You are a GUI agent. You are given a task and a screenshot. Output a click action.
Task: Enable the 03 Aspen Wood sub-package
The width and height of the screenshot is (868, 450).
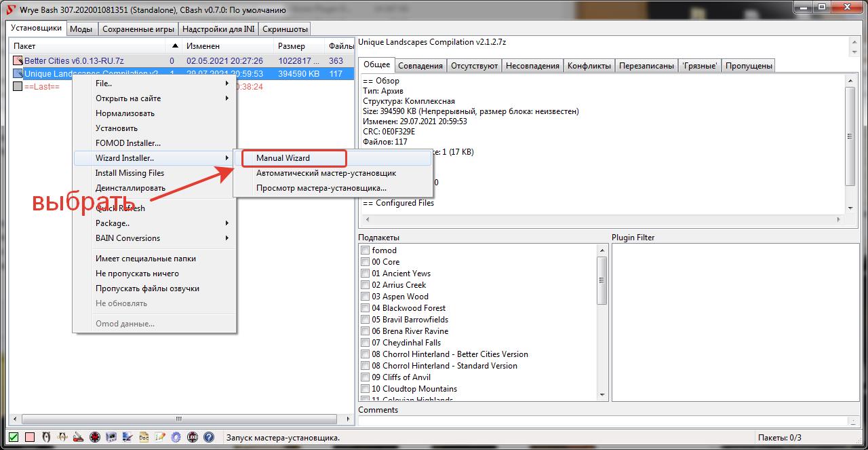pyautogui.click(x=366, y=297)
